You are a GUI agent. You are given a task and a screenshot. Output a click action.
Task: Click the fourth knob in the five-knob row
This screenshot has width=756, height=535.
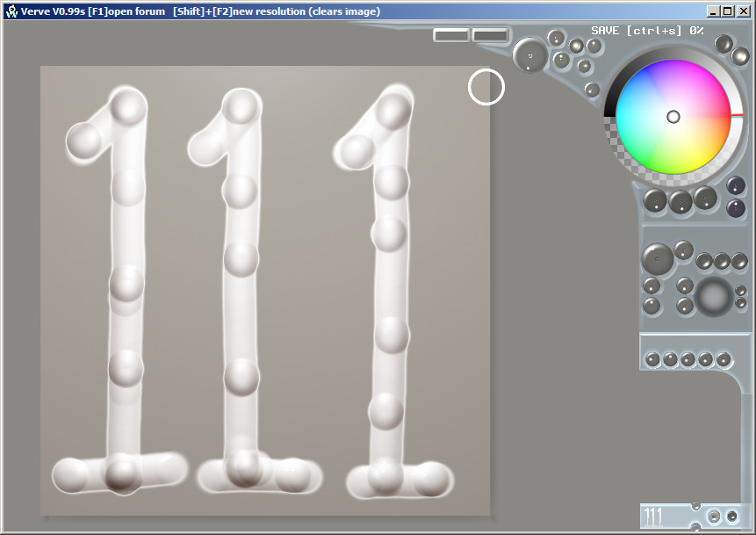point(706,359)
